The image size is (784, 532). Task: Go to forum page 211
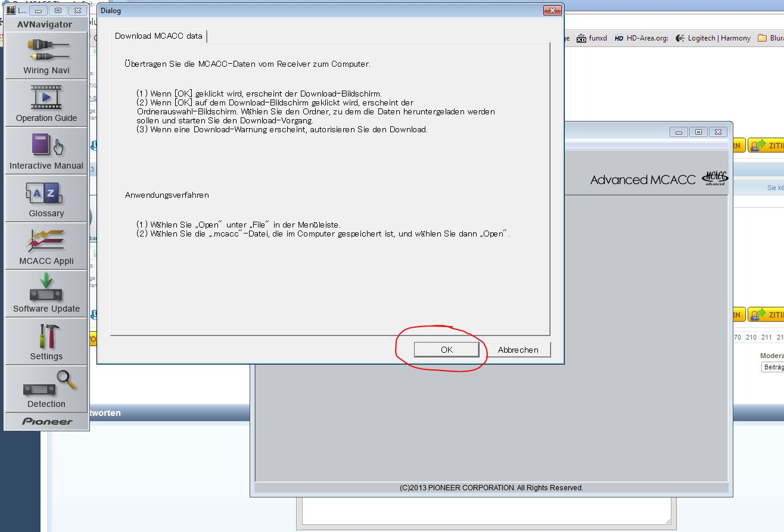pyautogui.click(x=767, y=337)
